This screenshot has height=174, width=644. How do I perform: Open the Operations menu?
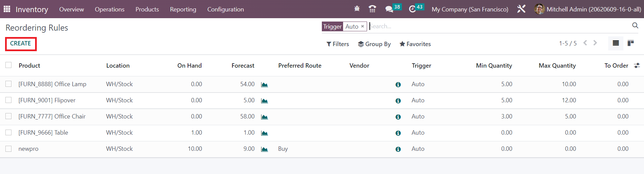click(109, 9)
